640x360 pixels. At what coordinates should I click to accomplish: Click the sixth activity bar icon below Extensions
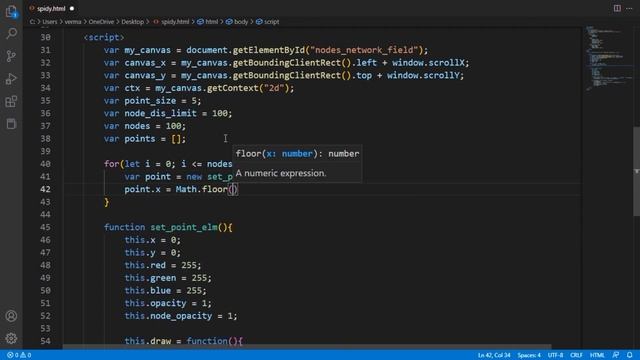pyautogui.click(x=11, y=124)
